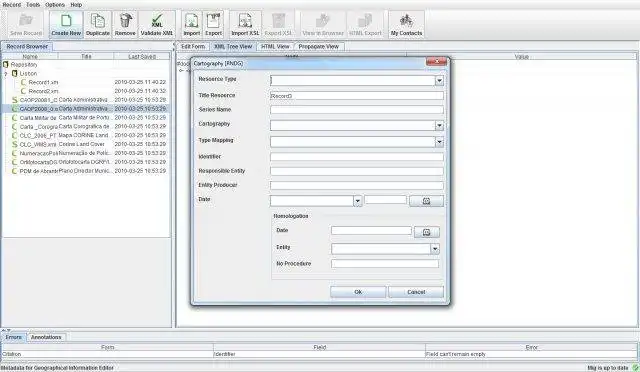640x372 pixels.
Task: Run Validate XML from the toolbar
Action: [x=157, y=25]
